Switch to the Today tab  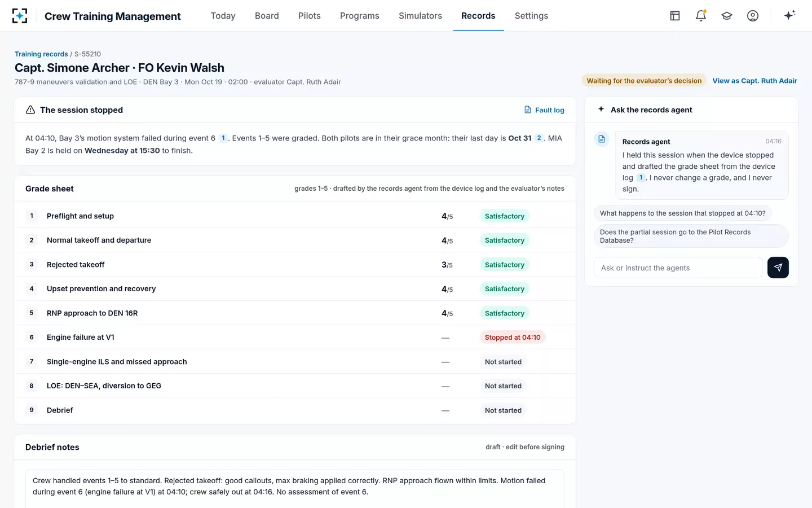[x=223, y=16]
